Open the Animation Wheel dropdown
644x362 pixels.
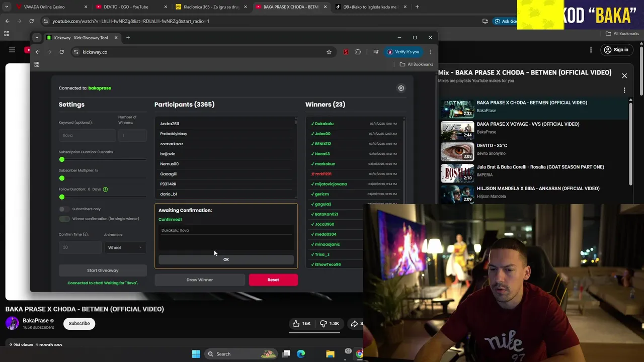[125, 247]
